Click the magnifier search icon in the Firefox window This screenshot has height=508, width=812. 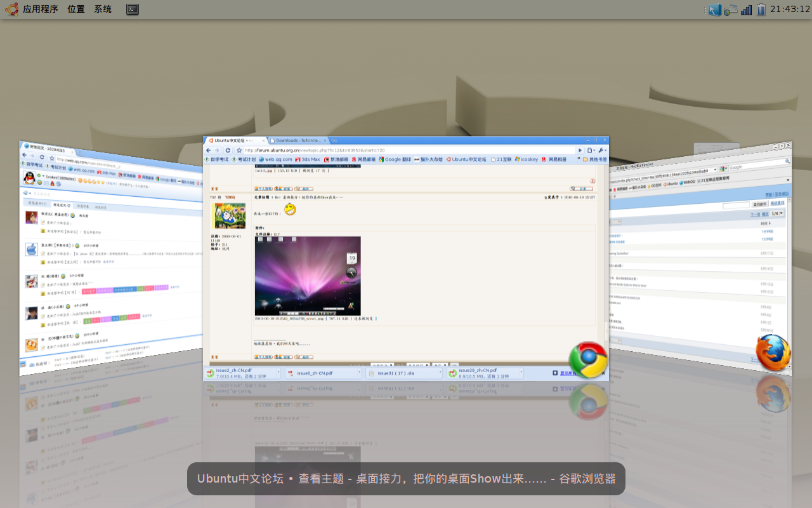point(787,161)
